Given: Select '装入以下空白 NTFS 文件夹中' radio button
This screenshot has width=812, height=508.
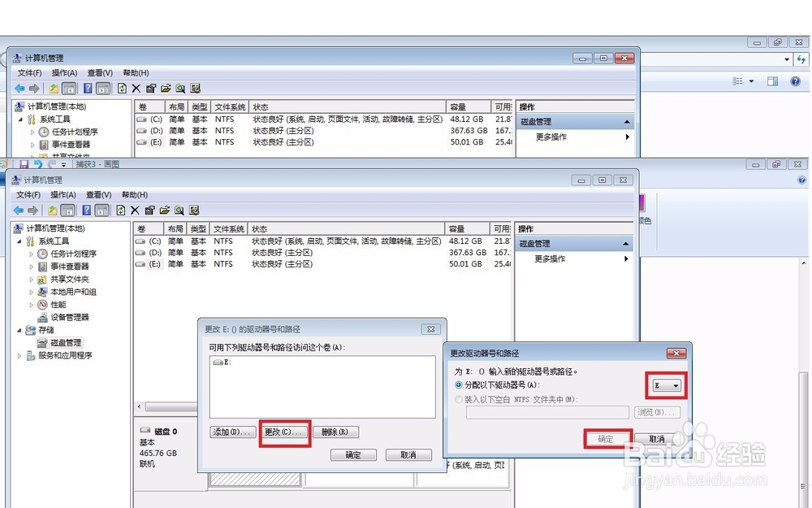Looking at the screenshot, I should click(458, 400).
